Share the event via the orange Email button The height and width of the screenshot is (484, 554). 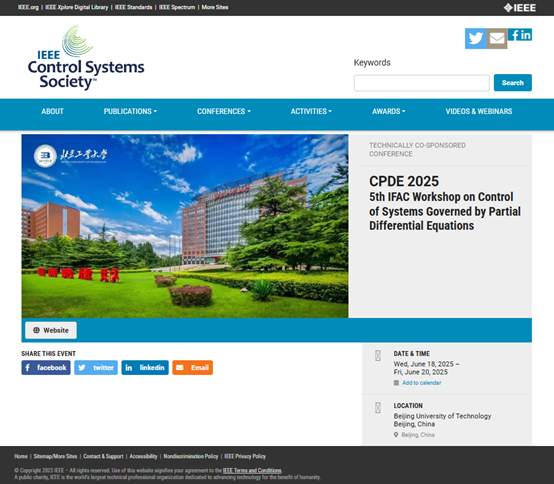[193, 367]
